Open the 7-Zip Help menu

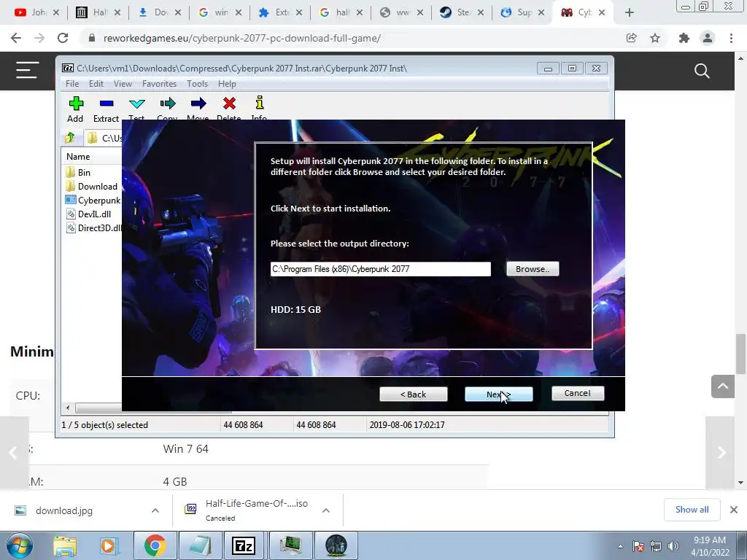click(227, 84)
